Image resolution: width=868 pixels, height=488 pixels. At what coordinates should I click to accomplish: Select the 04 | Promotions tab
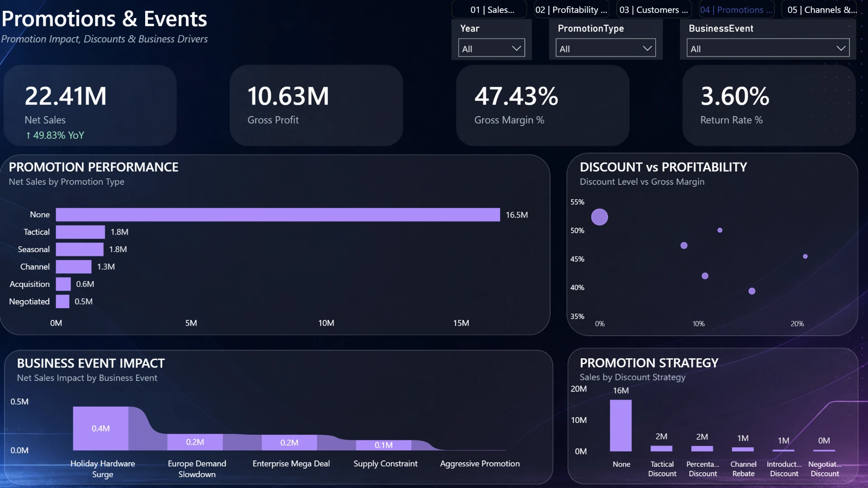[x=736, y=9]
